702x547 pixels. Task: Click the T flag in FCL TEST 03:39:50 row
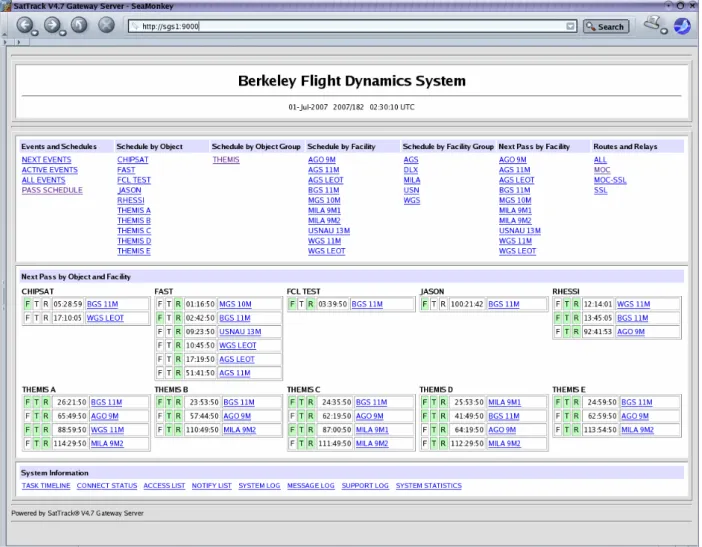(301, 304)
